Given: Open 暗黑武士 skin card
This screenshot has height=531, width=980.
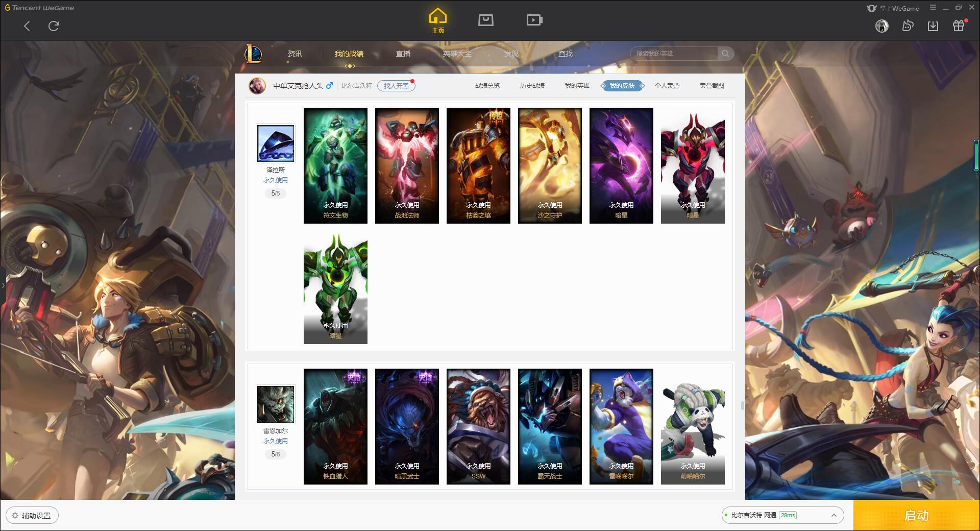Looking at the screenshot, I should 407,426.
